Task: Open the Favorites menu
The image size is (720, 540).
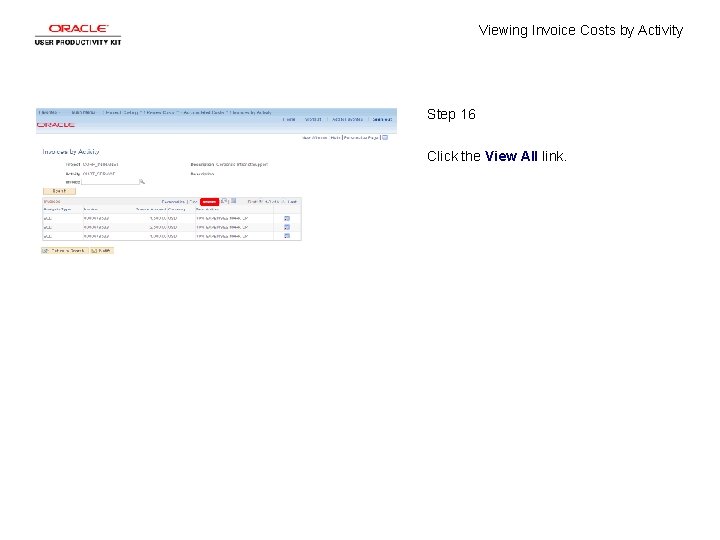Action: [49, 112]
